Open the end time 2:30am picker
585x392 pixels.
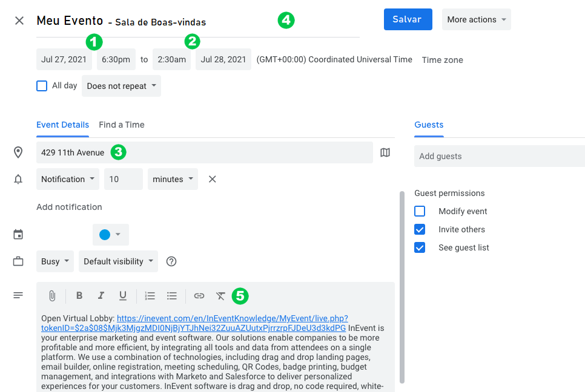coord(171,60)
